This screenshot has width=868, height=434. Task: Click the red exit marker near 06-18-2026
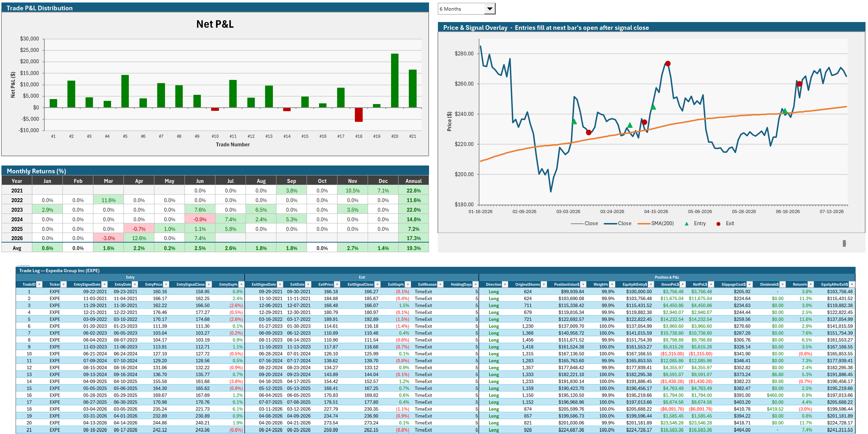[799, 84]
